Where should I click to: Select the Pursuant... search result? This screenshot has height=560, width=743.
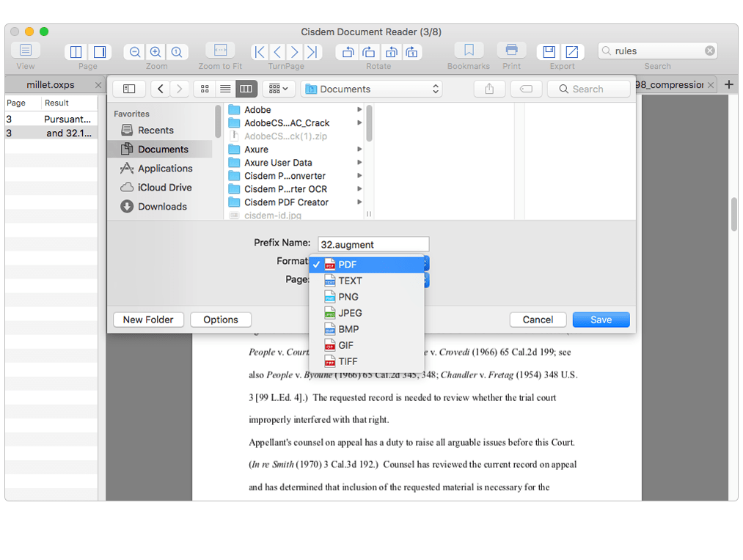coord(51,119)
